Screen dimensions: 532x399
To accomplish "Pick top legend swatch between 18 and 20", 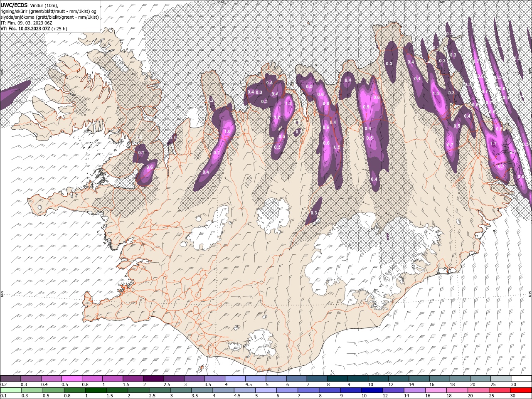I will [x=460, y=378].
